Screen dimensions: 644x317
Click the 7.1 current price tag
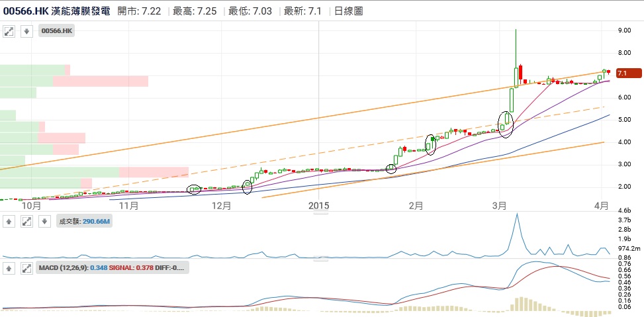click(x=629, y=73)
